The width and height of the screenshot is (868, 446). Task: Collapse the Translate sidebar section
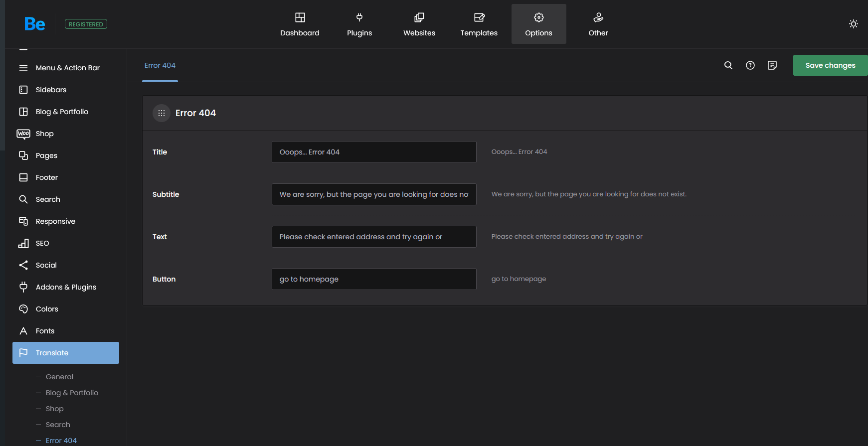coord(66,353)
